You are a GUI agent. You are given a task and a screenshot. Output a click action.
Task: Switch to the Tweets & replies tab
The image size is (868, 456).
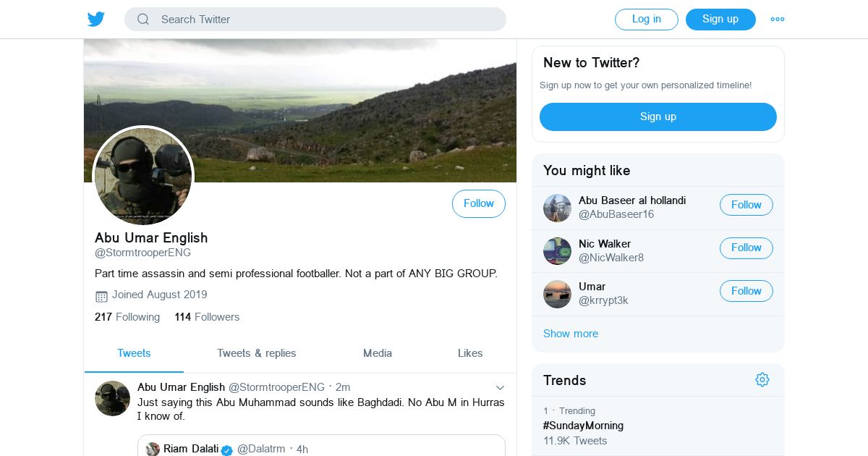coord(257,353)
